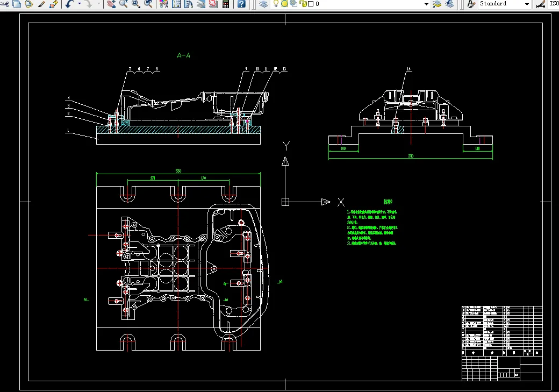
Task: Click the Cut scissors icon
Action: coord(4,4)
